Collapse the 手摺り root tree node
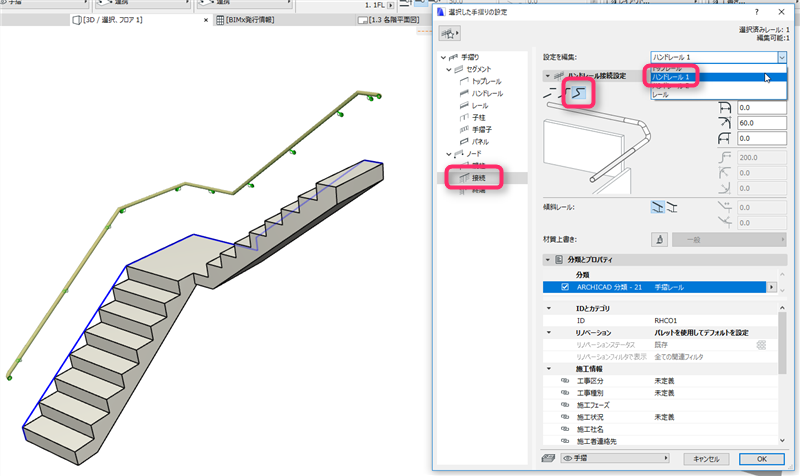The height and width of the screenshot is (476, 800). pyautogui.click(x=443, y=57)
